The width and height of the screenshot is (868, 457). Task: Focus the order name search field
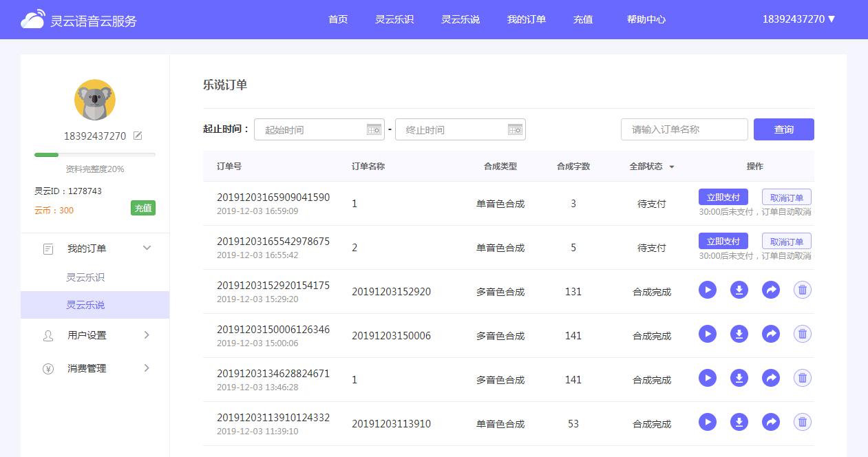[x=684, y=129]
